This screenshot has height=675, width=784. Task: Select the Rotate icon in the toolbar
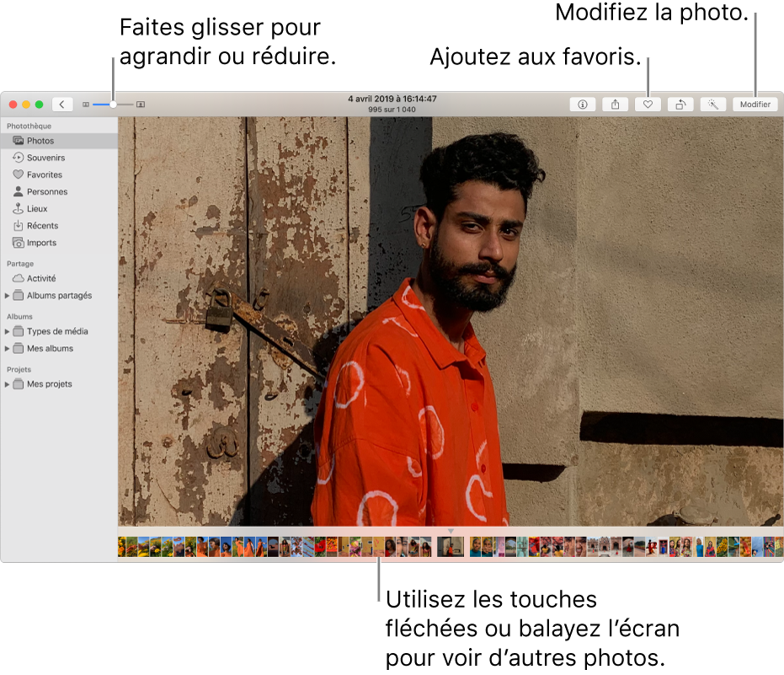[x=680, y=104]
